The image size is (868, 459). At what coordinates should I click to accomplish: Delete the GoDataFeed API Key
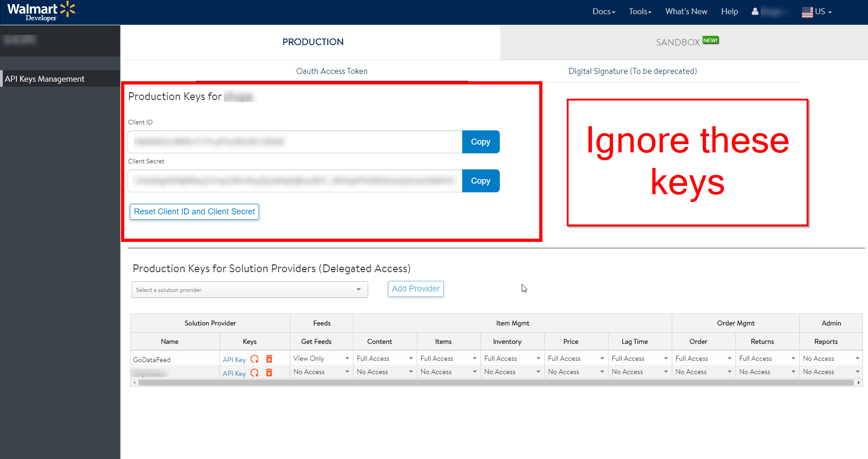[x=269, y=359]
